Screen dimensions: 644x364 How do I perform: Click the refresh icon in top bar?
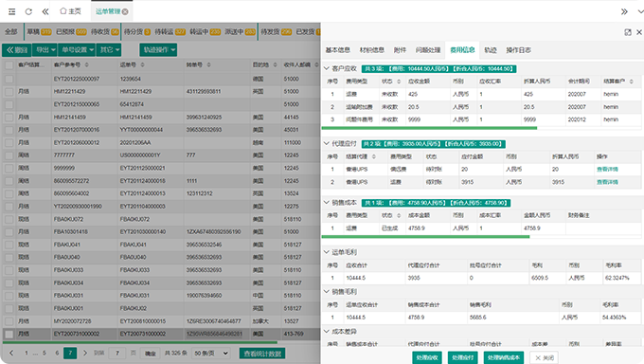(28, 11)
